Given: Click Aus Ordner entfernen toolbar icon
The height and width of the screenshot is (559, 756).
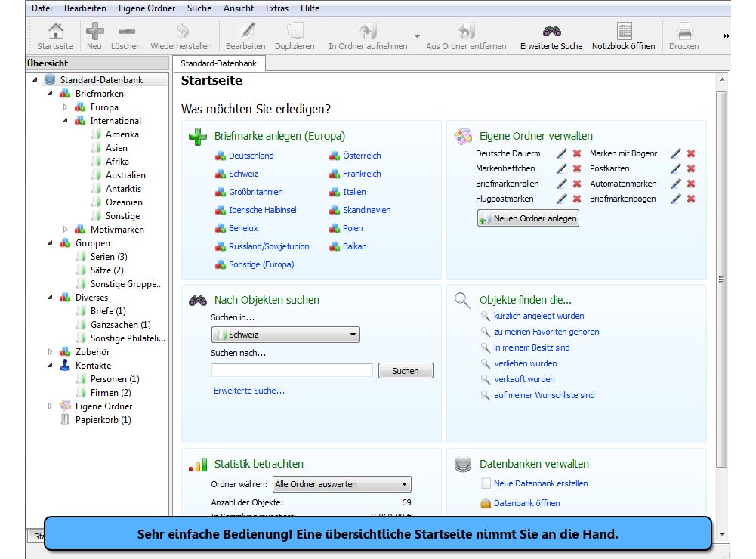Looking at the screenshot, I should click(x=466, y=32).
